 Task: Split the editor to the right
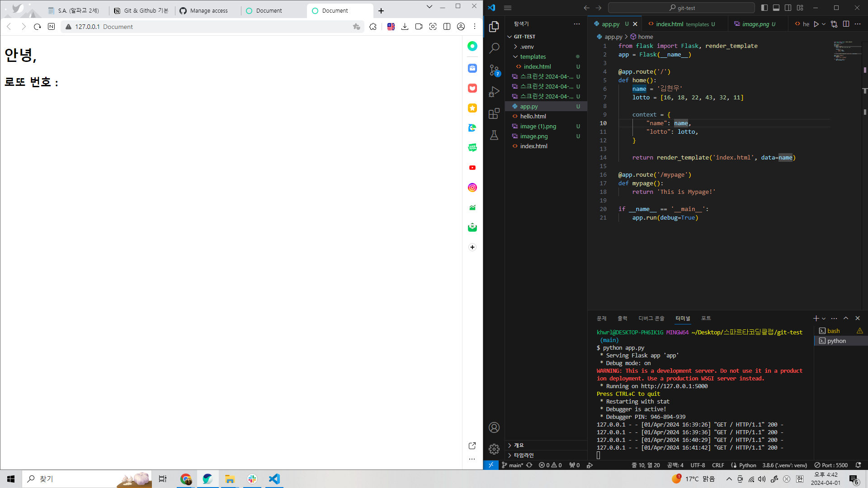coord(846,24)
